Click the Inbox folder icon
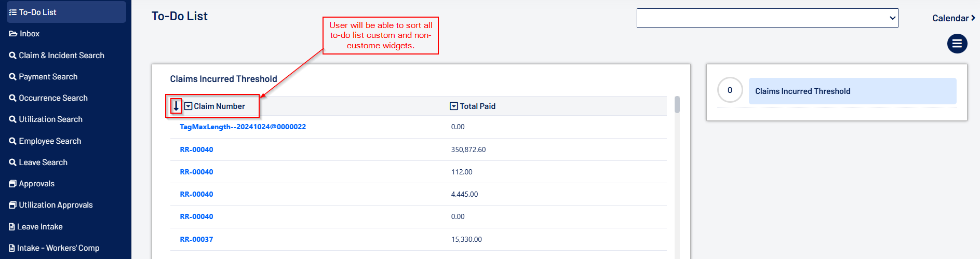Image resolution: width=980 pixels, height=259 pixels. click(13, 34)
